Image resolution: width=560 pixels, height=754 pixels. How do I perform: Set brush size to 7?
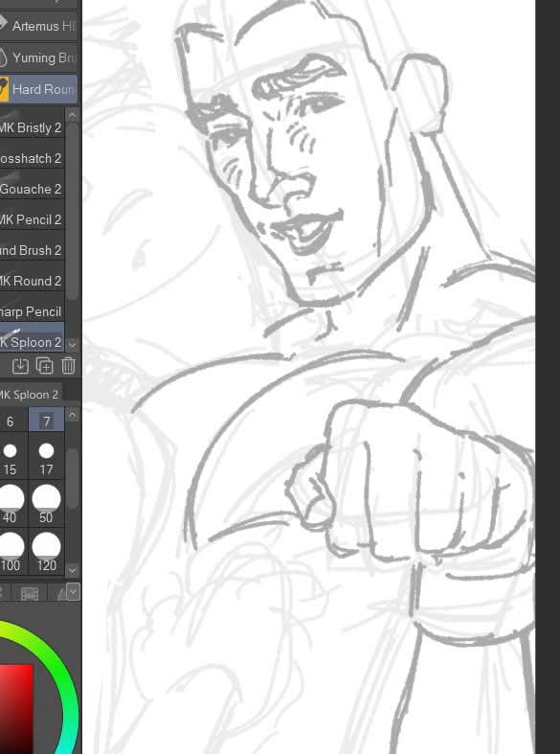click(46, 421)
